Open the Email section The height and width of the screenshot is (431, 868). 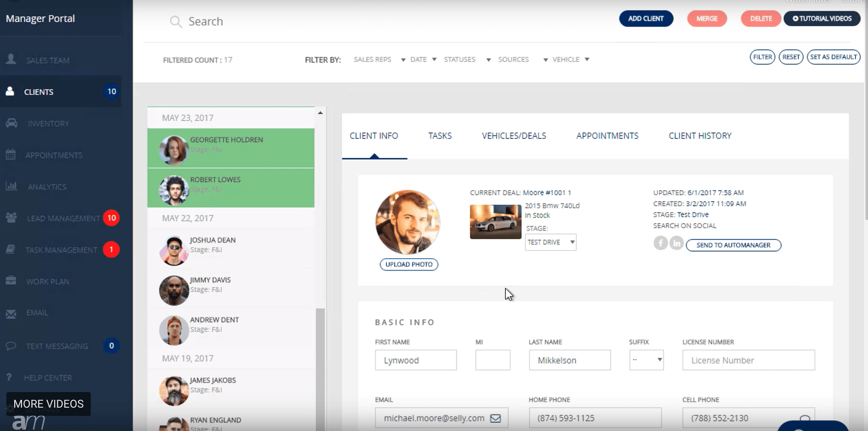pyautogui.click(x=38, y=313)
